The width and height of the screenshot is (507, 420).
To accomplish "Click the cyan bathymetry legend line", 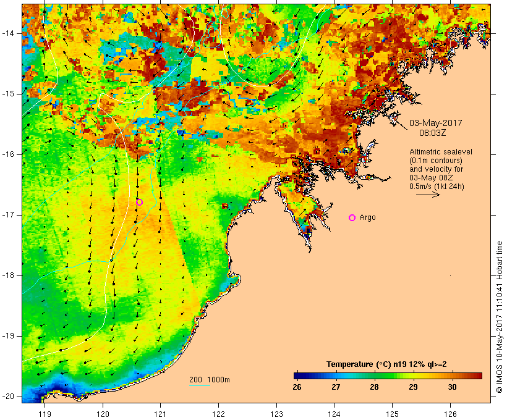I will 200,385.
